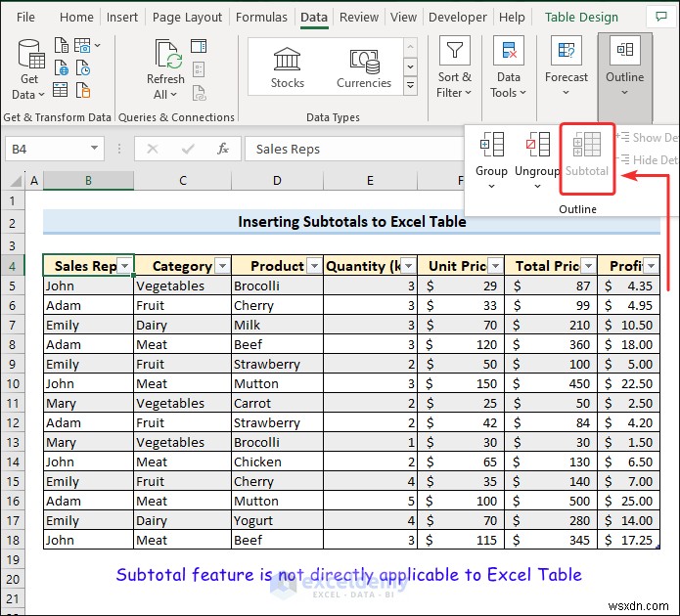Move down one row in the Data Types gallery
Screen dimensions: 680x616
[410, 67]
